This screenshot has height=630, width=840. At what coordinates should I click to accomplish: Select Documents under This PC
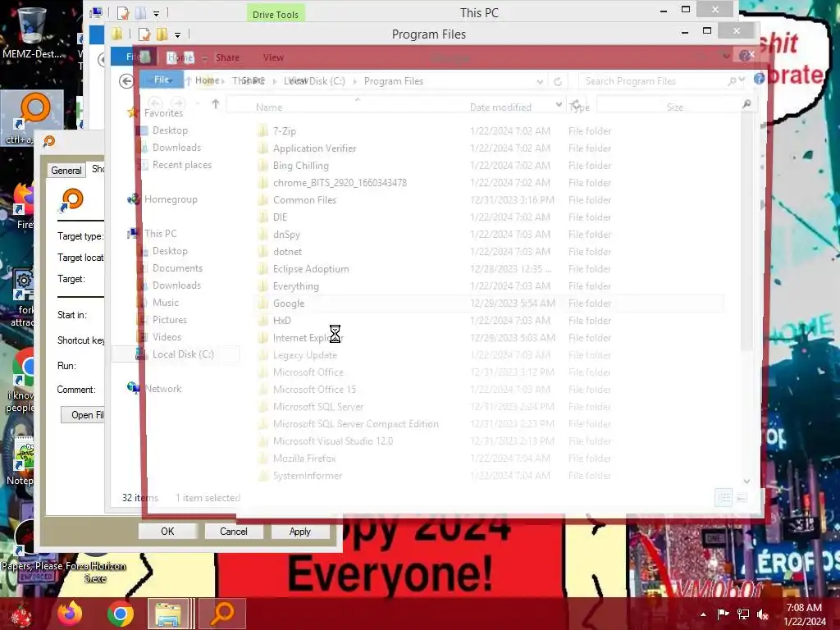[x=177, y=268]
